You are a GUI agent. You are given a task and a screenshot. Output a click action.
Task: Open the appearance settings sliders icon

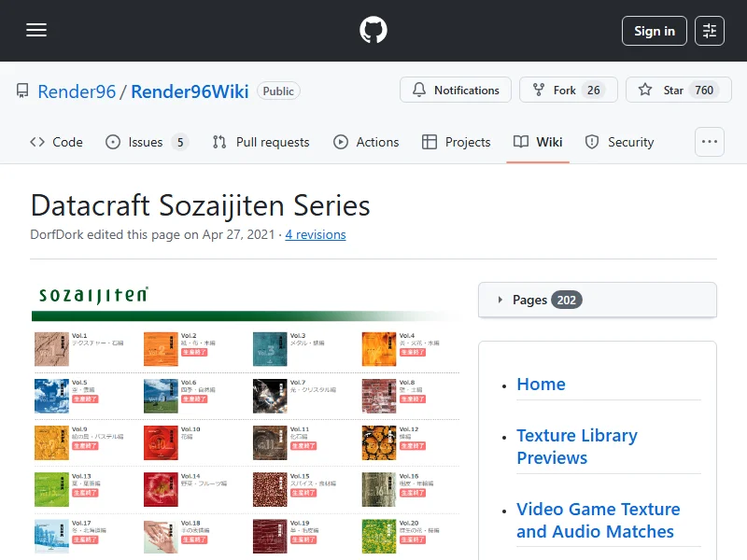(x=710, y=31)
